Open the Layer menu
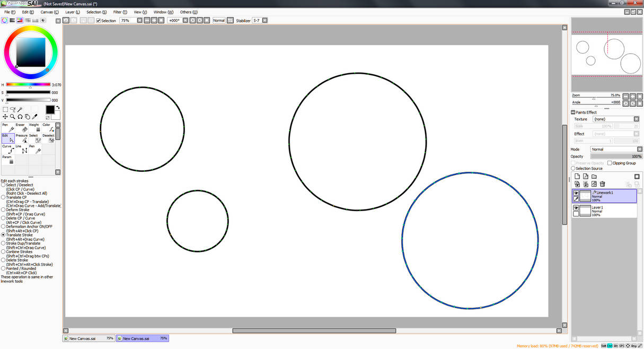 tap(73, 12)
